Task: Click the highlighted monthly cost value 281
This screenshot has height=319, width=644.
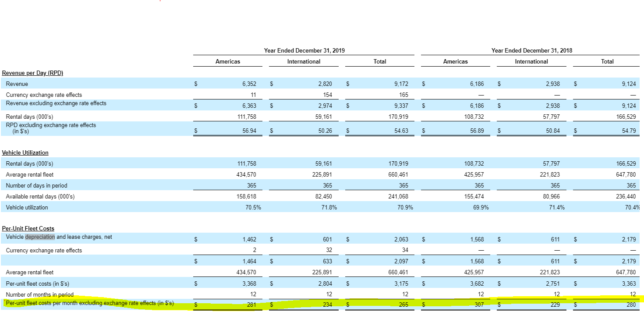Action: (251, 305)
